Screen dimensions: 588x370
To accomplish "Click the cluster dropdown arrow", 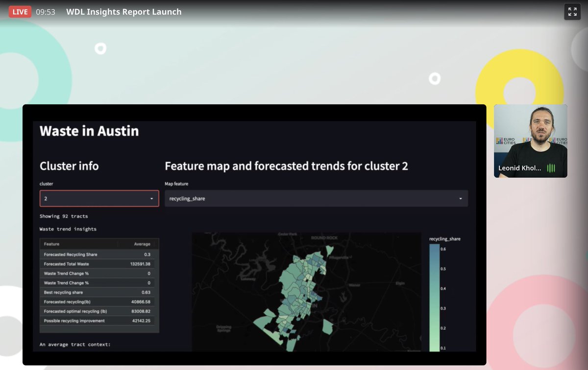I will [x=151, y=198].
